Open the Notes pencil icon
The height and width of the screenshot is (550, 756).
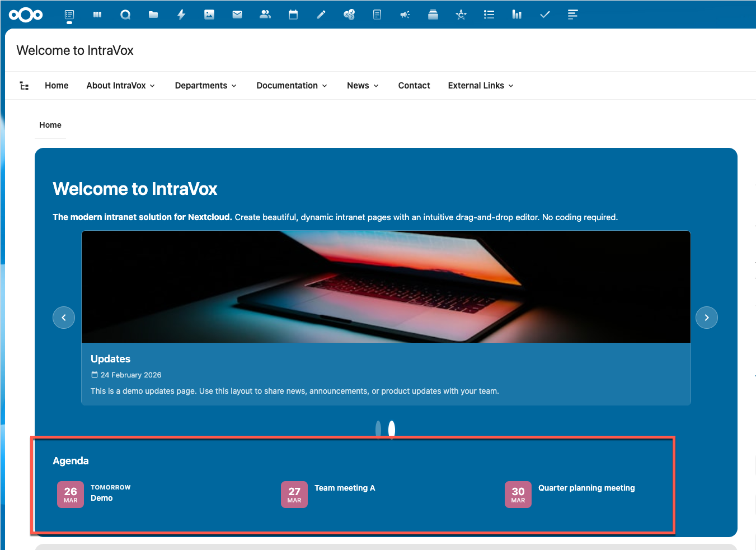[x=321, y=15]
